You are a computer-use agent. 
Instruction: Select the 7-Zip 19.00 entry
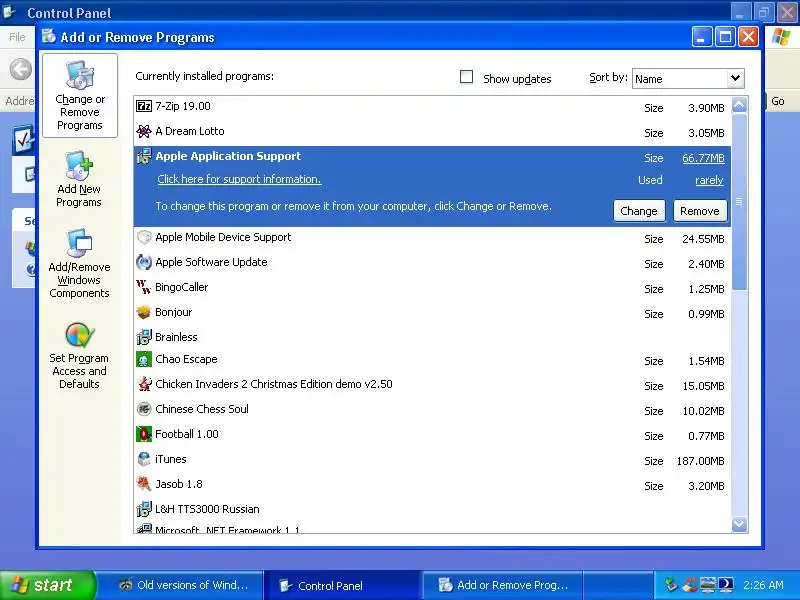[x=432, y=107]
